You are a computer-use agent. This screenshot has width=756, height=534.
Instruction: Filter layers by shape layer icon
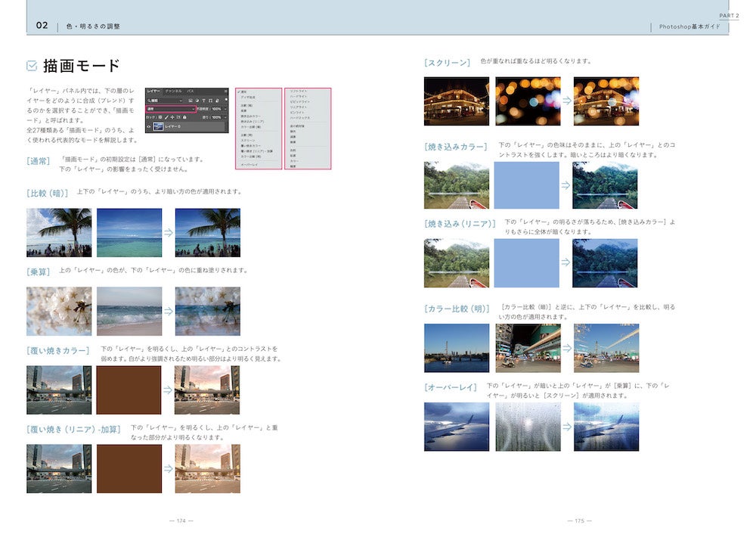[210, 101]
